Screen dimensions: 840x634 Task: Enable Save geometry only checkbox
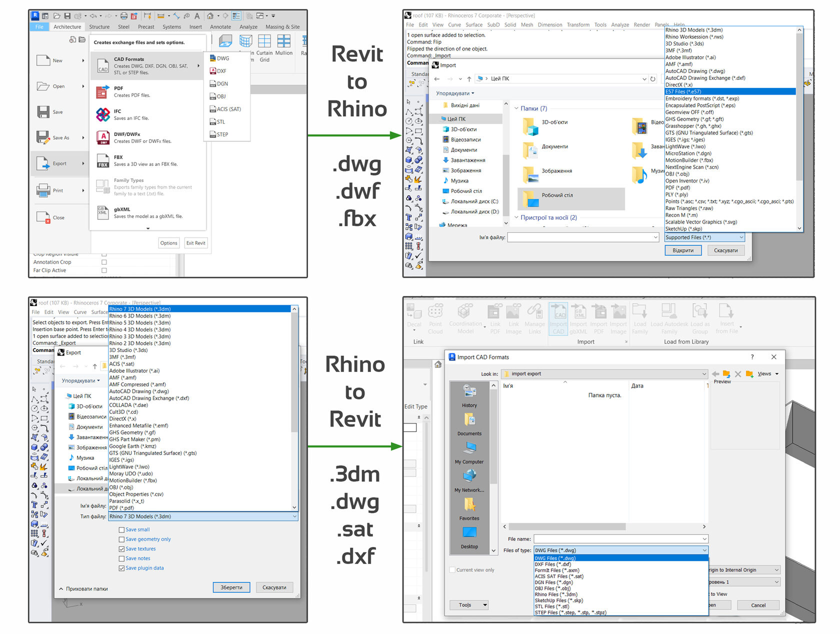pos(121,539)
